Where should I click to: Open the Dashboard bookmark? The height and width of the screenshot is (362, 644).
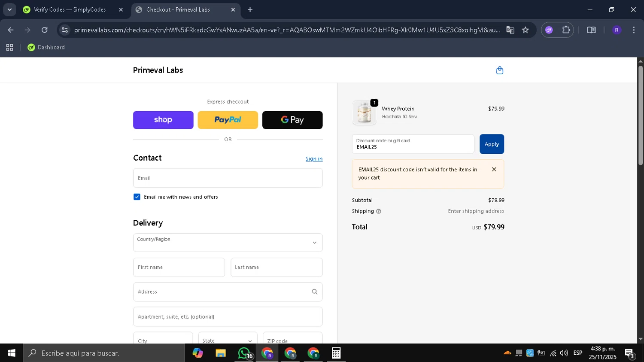pyautogui.click(x=46, y=48)
